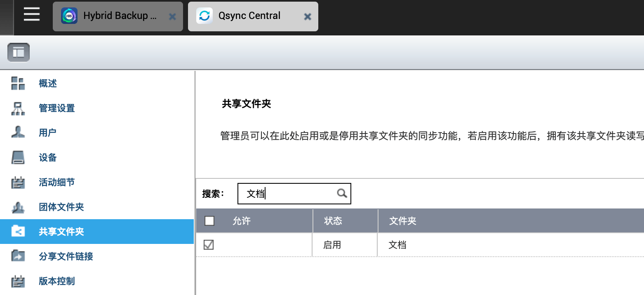Image resolution: width=644 pixels, height=295 pixels.
Task: Click the 团体文件夹 team folder icon
Action: point(18,207)
